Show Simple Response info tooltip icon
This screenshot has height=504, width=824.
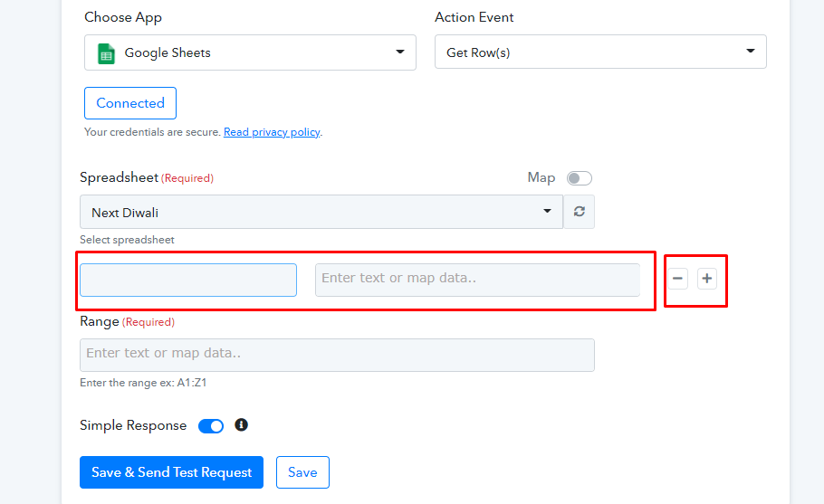click(x=241, y=424)
